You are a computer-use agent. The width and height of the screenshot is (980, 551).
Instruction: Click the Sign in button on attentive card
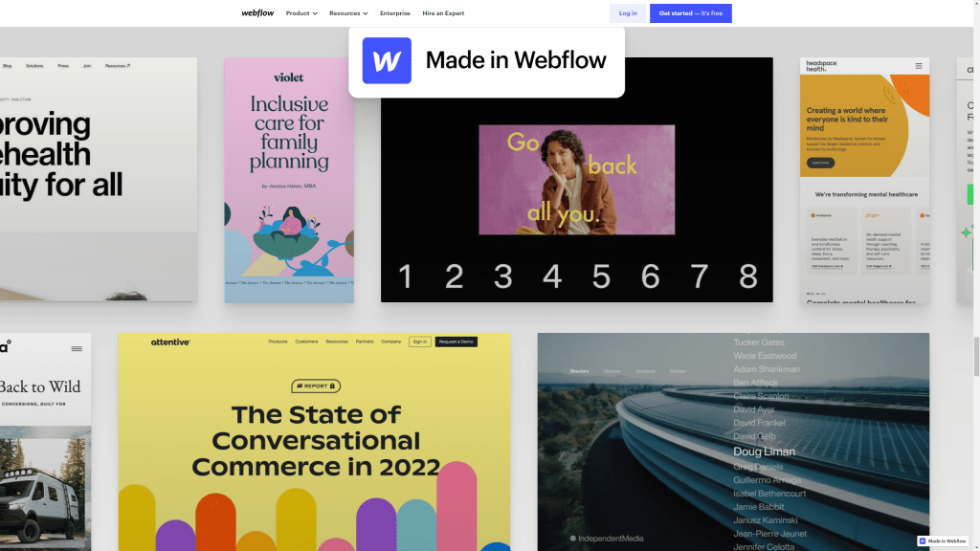420,342
